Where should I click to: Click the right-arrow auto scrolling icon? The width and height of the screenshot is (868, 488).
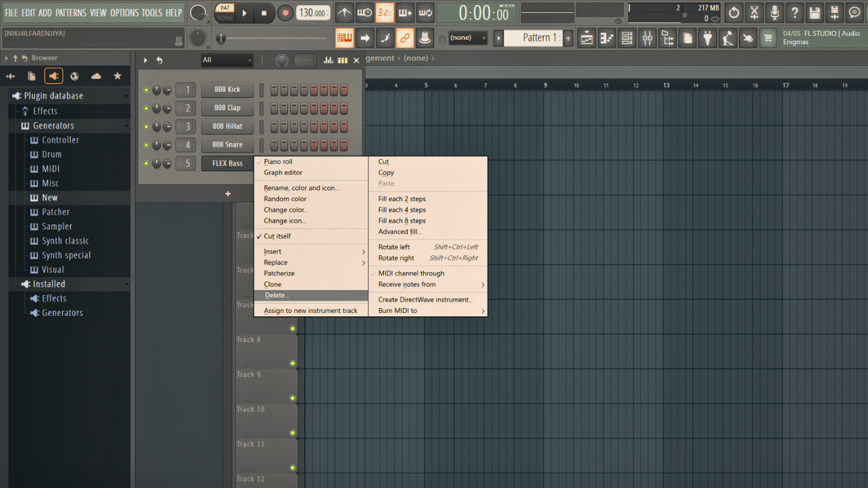coord(365,38)
